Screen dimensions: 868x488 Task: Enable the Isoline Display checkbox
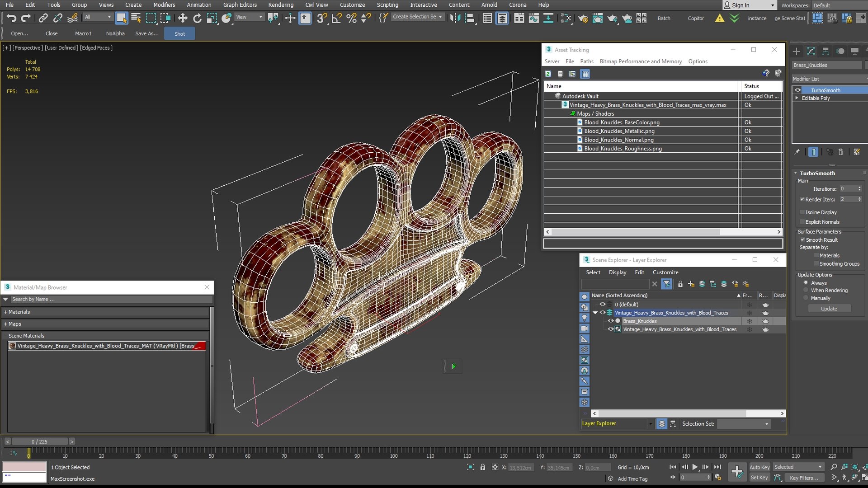pos(803,212)
